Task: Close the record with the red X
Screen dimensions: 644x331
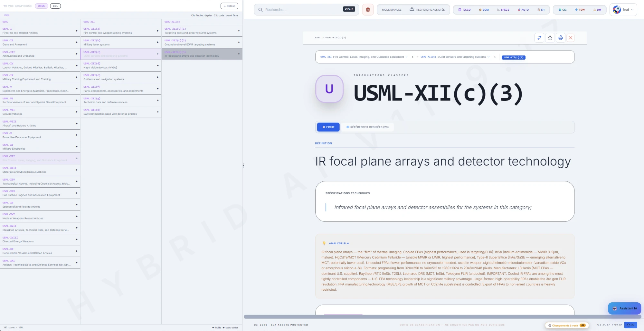Action: pyautogui.click(x=571, y=38)
